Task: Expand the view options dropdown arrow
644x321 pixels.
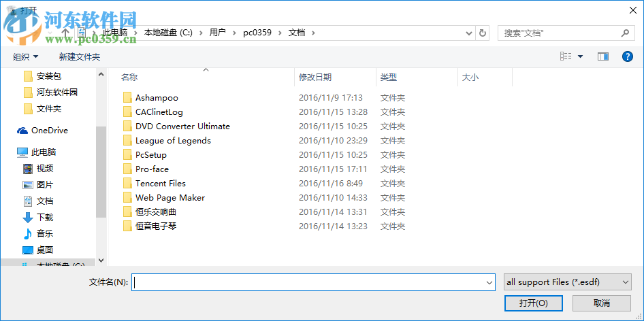Action: 580,56
